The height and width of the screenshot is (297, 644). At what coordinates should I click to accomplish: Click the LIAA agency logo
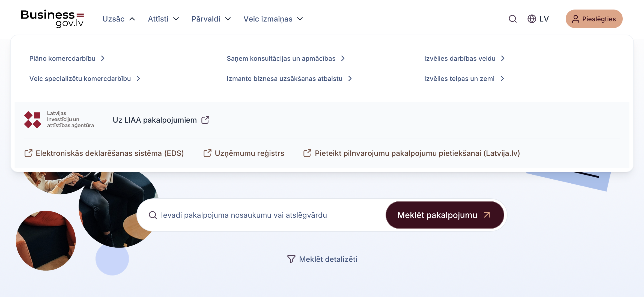tap(59, 120)
